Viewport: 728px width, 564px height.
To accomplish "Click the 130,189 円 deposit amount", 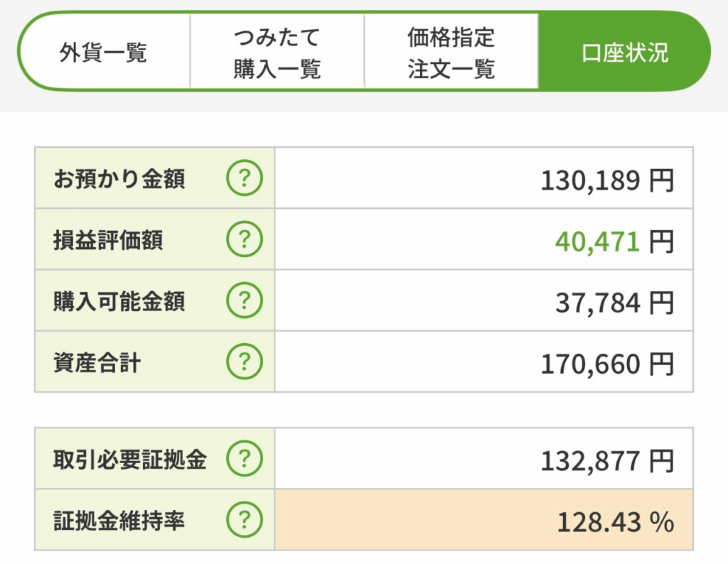I will click(x=606, y=180).
